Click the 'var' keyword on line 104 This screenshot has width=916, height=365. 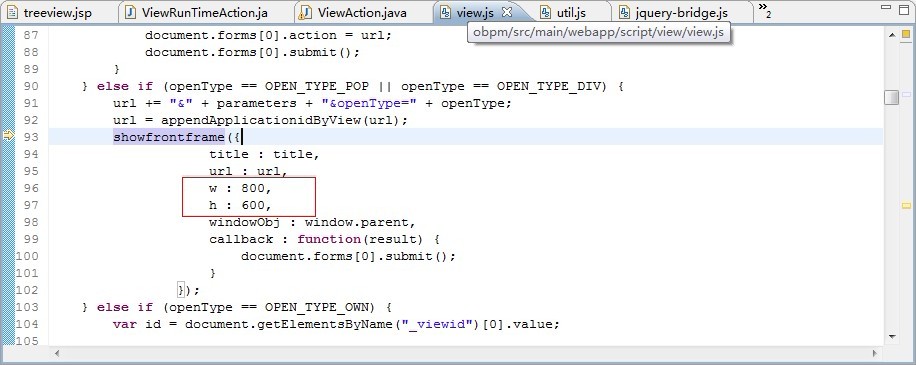pos(125,324)
